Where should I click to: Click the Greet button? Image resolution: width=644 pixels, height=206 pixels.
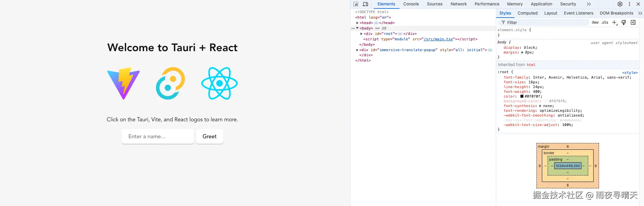[x=210, y=137]
